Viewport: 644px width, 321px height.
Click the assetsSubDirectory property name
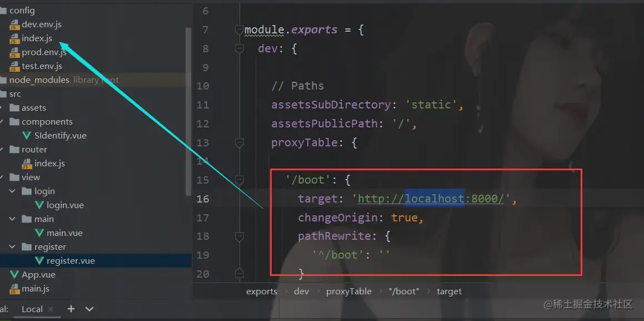[331, 105]
